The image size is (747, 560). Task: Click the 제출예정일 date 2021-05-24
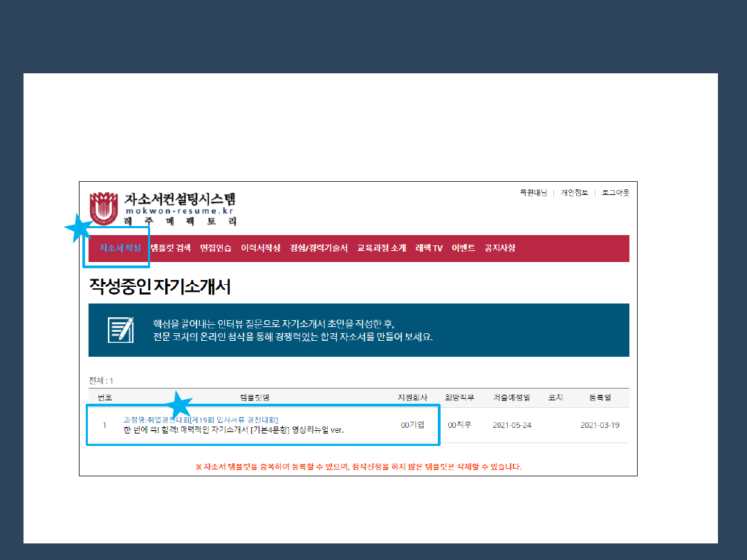coord(512,425)
